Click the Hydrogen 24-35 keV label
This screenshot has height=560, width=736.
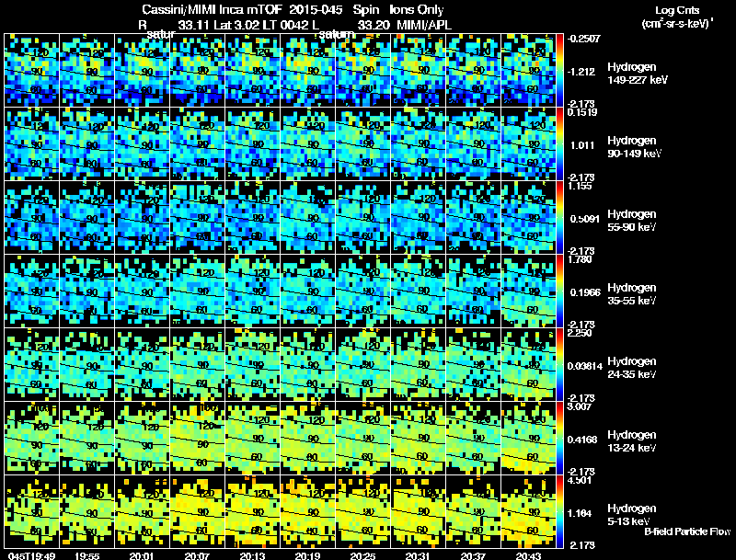pos(632,368)
